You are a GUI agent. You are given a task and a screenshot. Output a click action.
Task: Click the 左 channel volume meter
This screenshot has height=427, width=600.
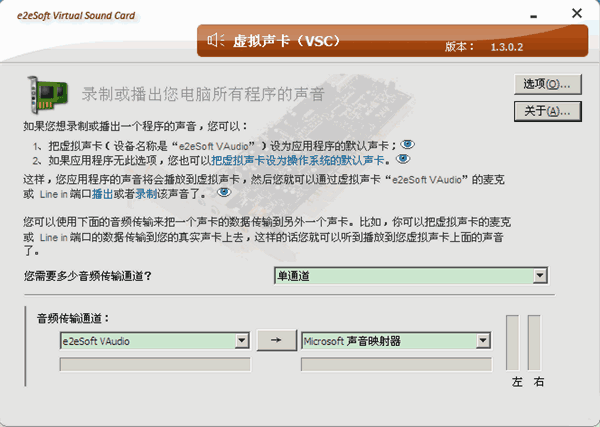click(512, 342)
